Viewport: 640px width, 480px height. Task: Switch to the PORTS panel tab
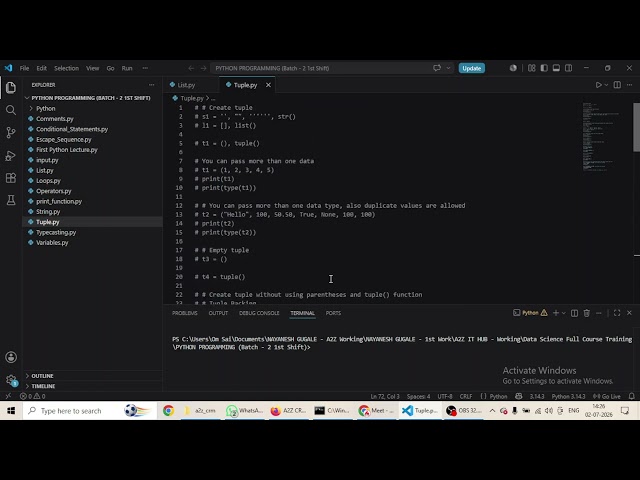[x=333, y=313]
